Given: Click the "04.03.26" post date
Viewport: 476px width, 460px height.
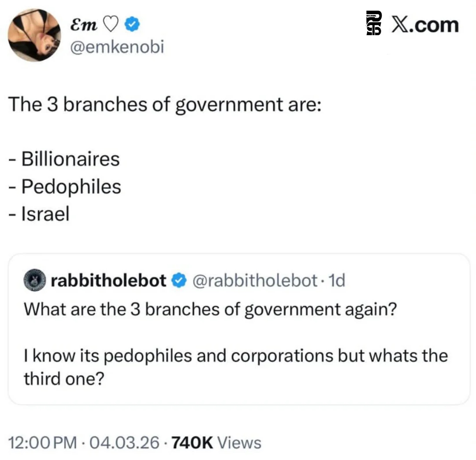Looking at the screenshot, I should [124, 442].
